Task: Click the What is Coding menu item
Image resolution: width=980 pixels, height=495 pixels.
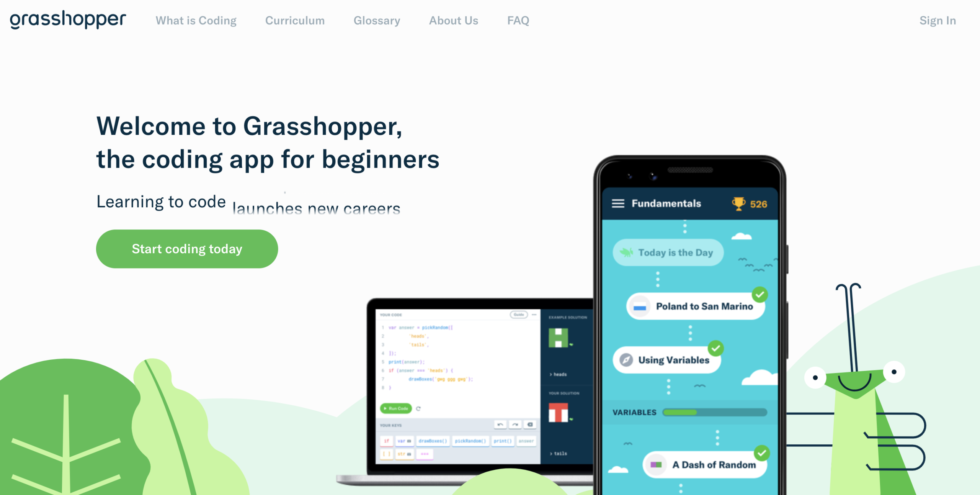Action: pyautogui.click(x=196, y=20)
